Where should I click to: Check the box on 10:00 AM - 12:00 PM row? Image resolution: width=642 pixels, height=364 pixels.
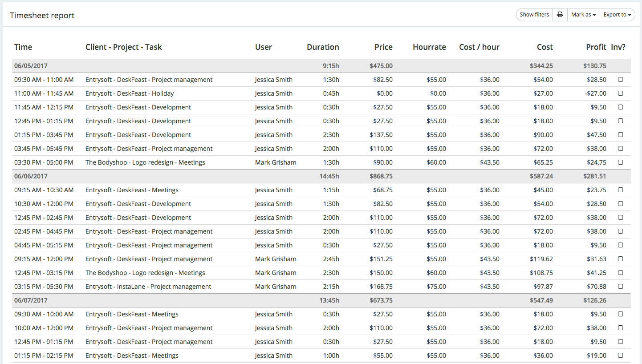621,328
